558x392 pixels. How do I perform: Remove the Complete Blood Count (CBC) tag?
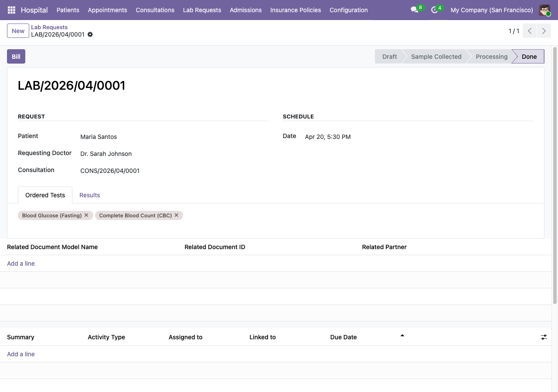(177, 215)
